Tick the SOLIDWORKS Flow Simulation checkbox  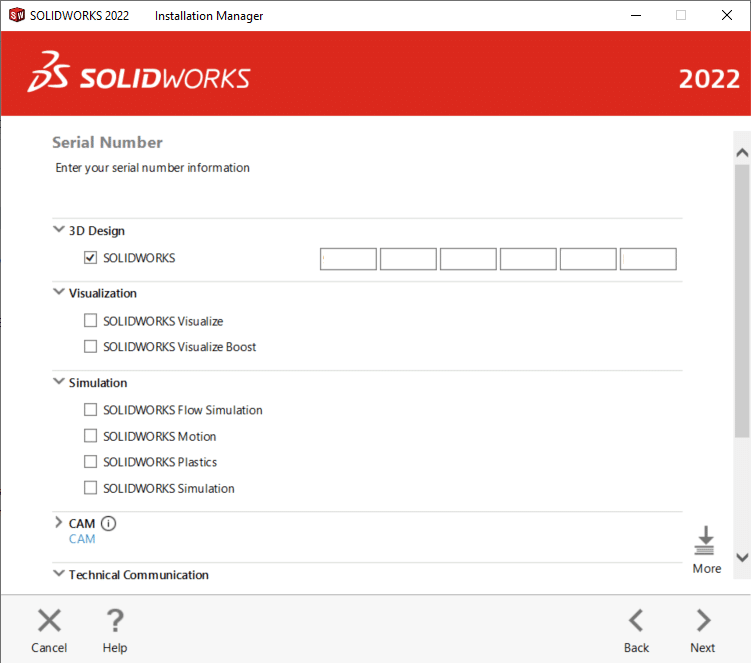pyautogui.click(x=91, y=410)
